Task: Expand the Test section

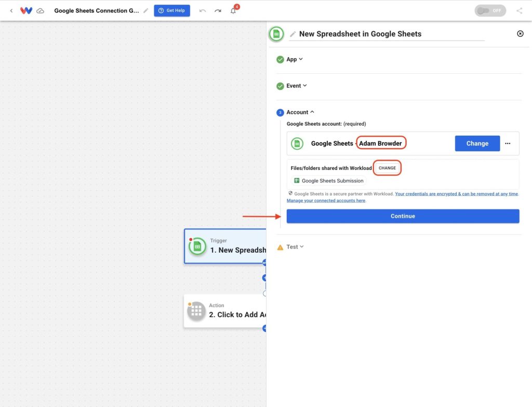Action: [x=295, y=247]
